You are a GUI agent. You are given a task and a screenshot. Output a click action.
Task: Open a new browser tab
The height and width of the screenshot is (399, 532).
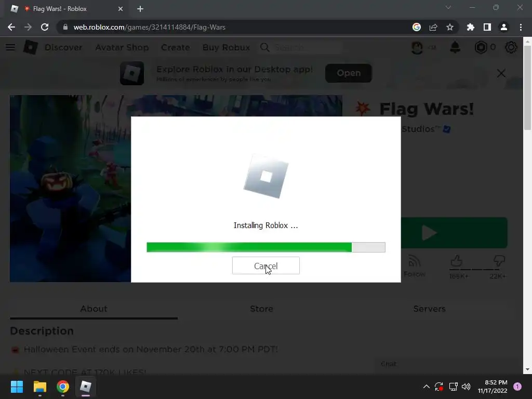(140, 9)
